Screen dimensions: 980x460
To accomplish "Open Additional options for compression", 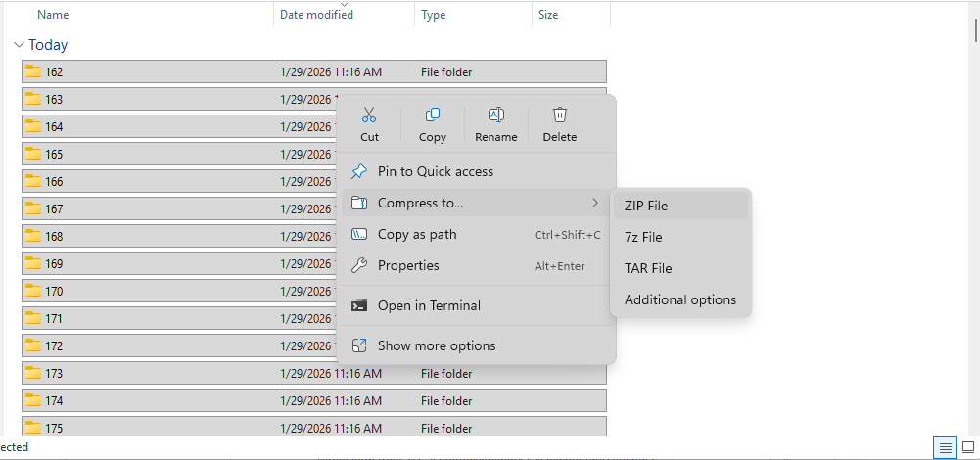I will [680, 299].
